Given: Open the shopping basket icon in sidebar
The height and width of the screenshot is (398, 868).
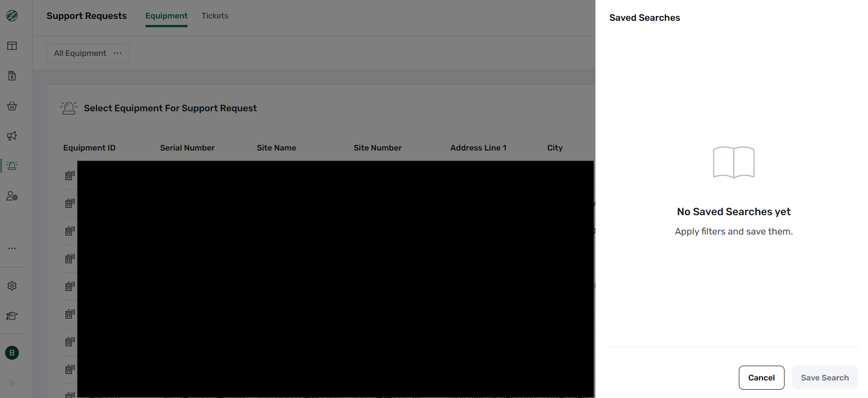Looking at the screenshot, I should click(x=12, y=106).
